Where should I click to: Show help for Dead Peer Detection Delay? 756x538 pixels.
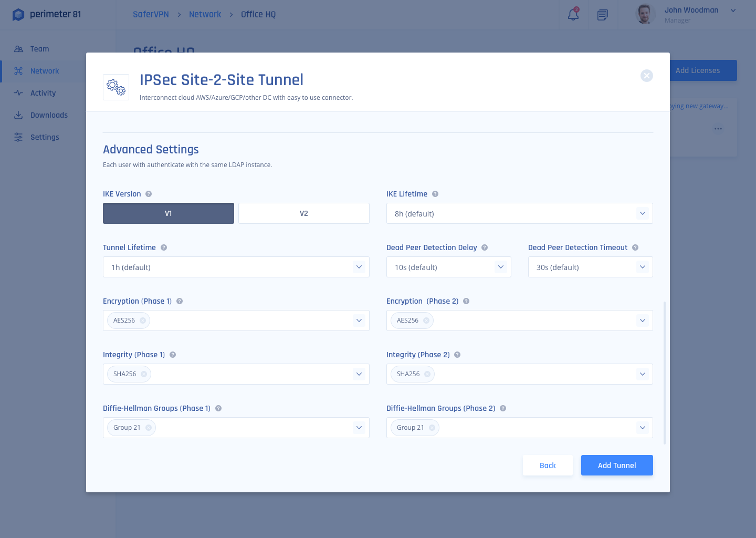click(x=485, y=247)
